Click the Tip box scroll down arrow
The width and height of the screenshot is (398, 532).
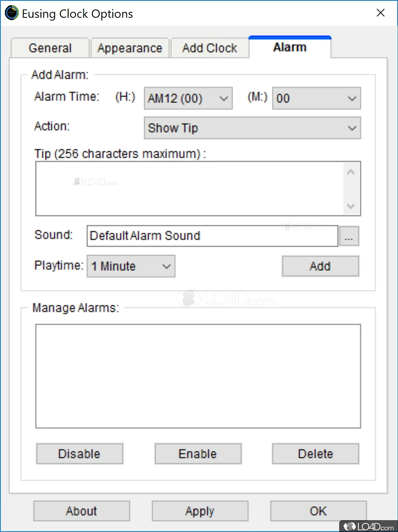coord(351,205)
